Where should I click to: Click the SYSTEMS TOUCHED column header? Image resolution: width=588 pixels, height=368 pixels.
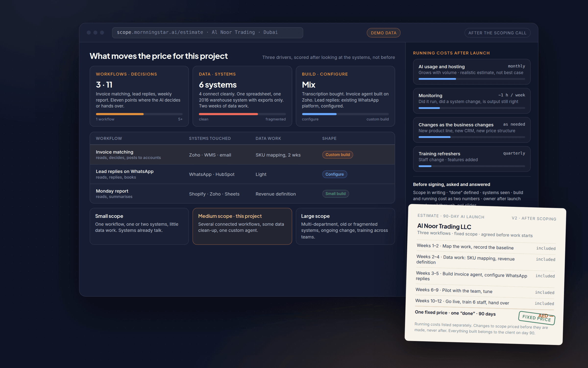coord(210,138)
